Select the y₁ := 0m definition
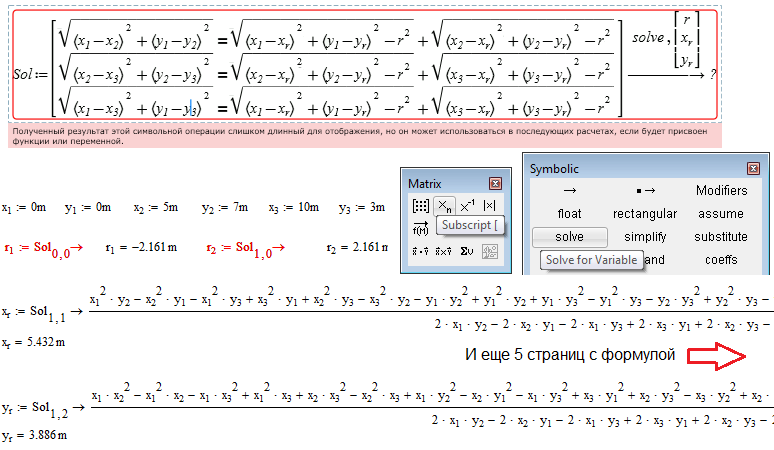The height and width of the screenshot is (450, 774). 88,208
